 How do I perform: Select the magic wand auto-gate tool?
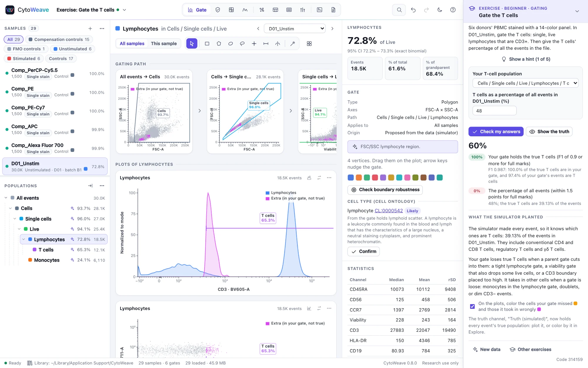[x=293, y=44]
